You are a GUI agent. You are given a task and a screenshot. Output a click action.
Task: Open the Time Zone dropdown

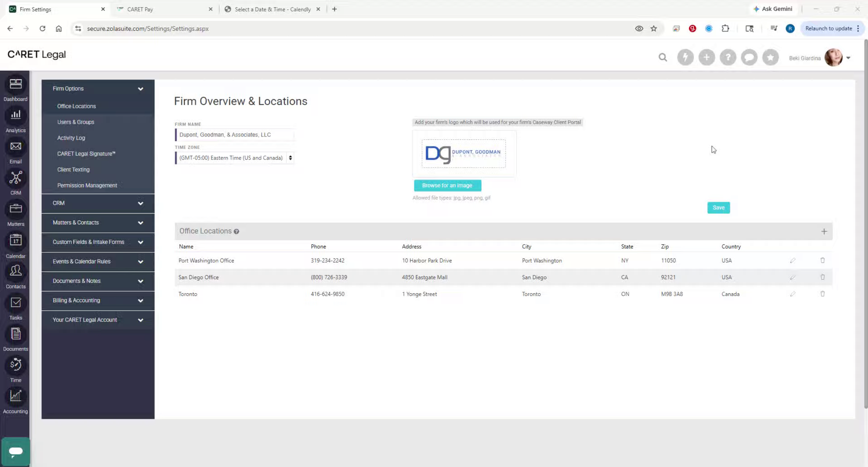[x=235, y=158]
